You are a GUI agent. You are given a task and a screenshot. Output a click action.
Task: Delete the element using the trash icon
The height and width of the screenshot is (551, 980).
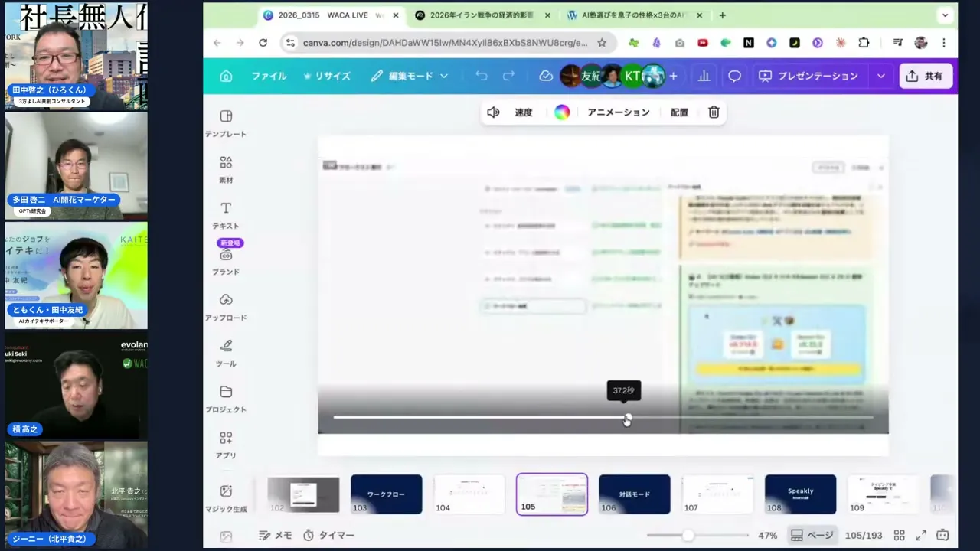click(713, 112)
